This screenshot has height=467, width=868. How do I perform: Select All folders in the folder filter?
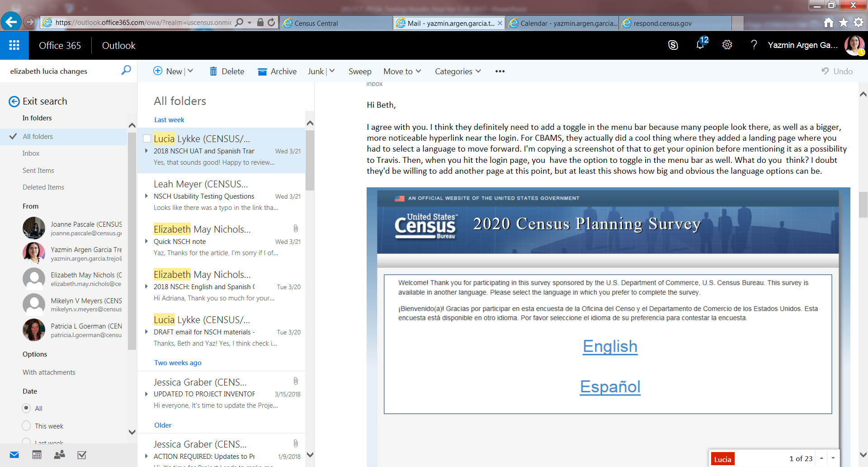pyautogui.click(x=64, y=137)
